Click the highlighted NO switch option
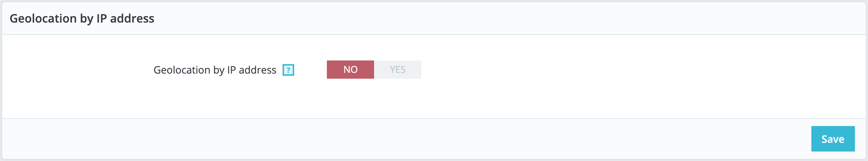Viewport: 868px width, 161px height. (350, 70)
